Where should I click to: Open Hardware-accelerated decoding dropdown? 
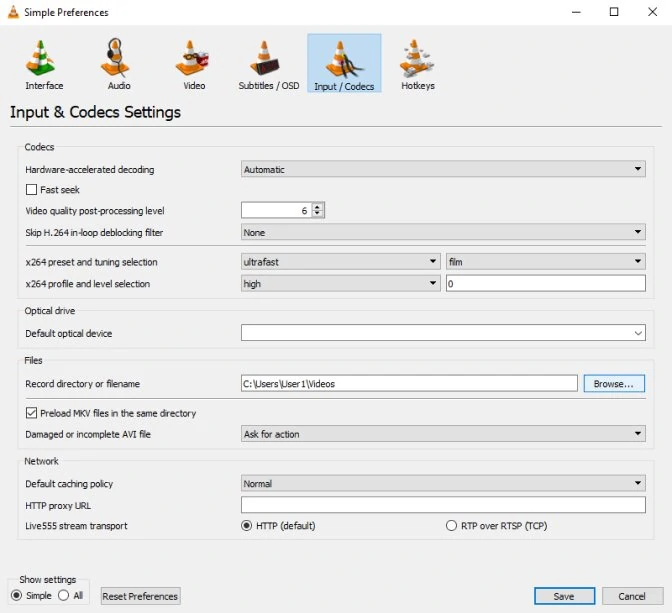[443, 169]
